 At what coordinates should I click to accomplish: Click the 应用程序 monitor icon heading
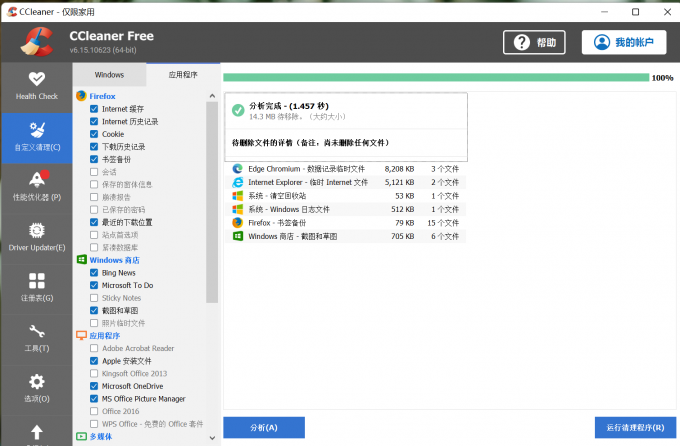[82, 335]
